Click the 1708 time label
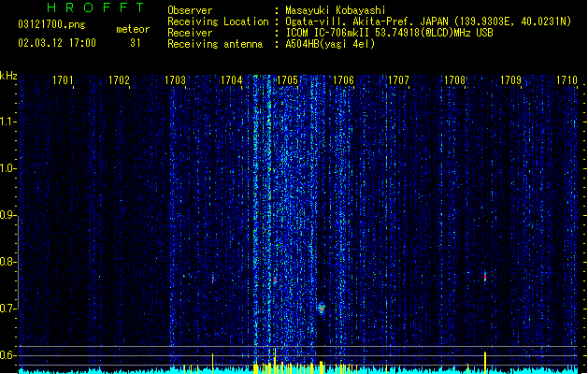 tap(454, 80)
